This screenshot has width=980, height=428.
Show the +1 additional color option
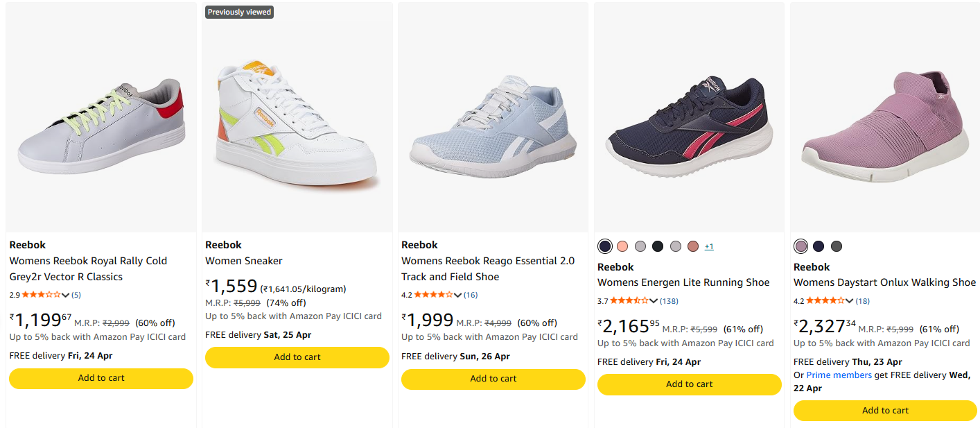click(709, 247)
